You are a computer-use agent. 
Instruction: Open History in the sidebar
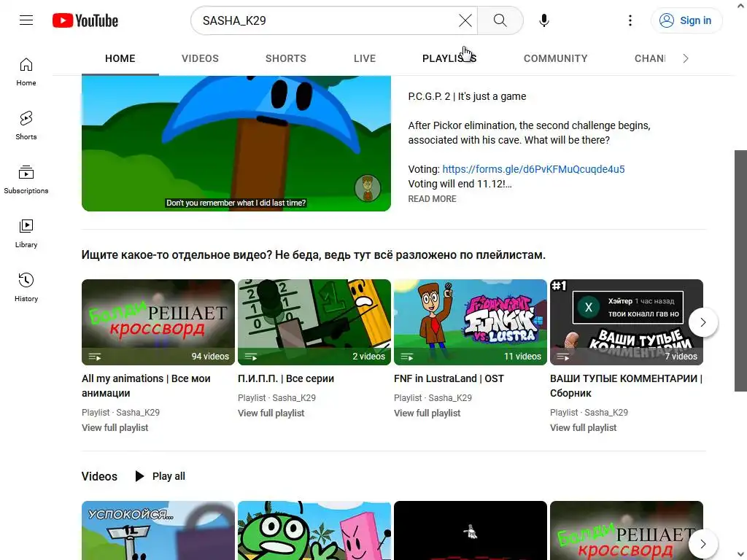[26, 287]
